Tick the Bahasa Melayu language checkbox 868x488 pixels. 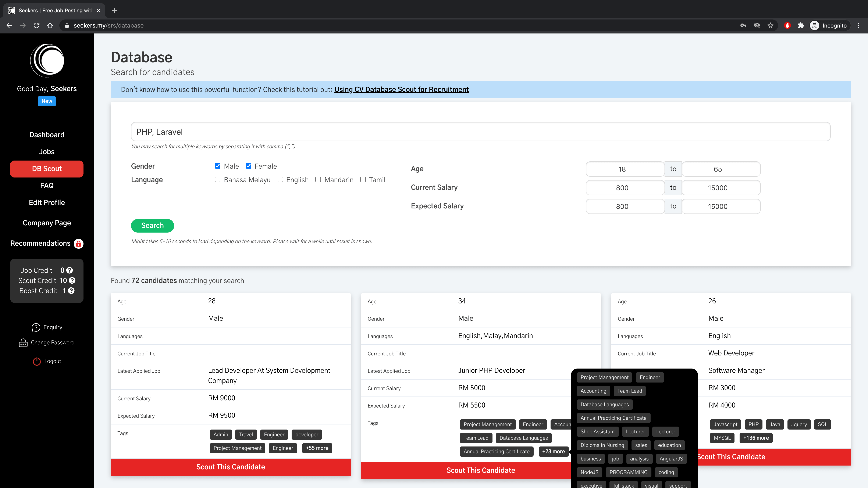click(x=218, y=180)
